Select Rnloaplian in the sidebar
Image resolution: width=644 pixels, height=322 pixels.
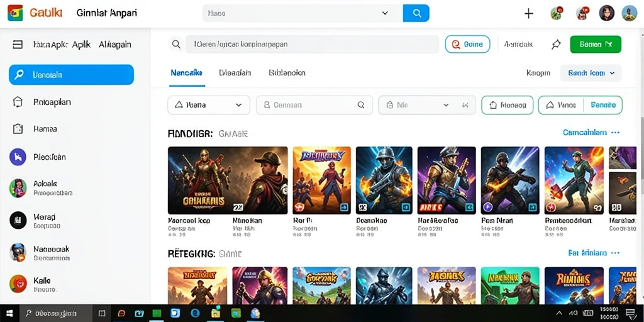(52, 102)
